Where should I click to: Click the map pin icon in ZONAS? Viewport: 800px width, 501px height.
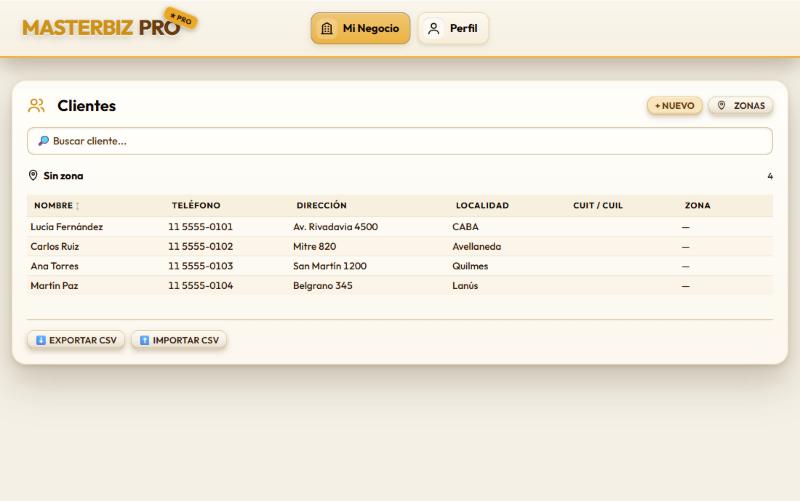coord(721,105)
